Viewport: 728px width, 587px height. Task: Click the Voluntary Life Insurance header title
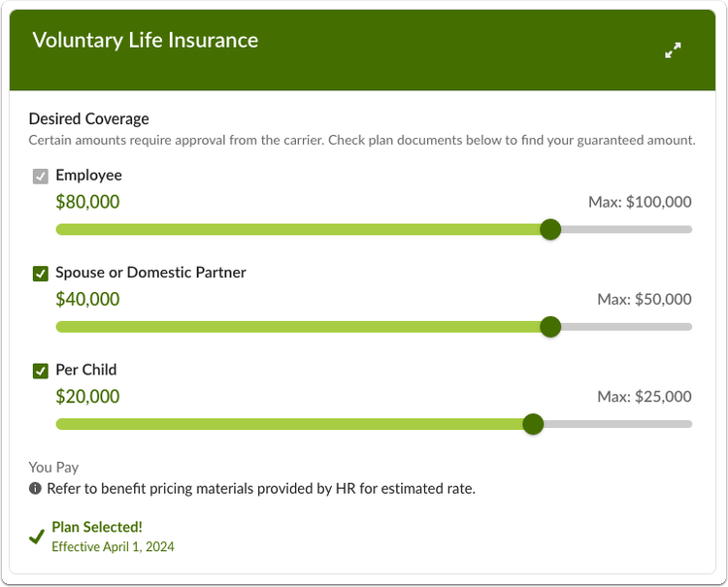coord(146,40)
